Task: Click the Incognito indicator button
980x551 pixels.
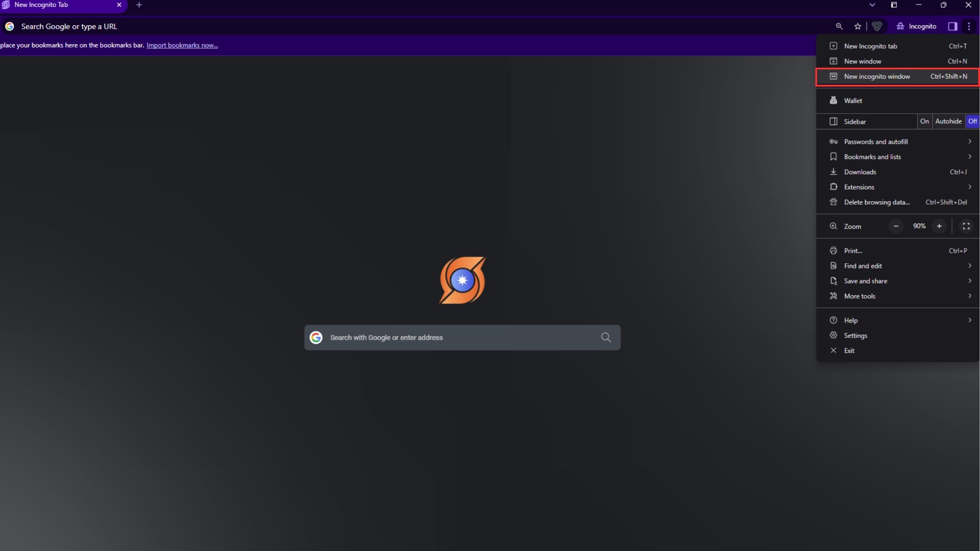Action: pyautogui.click(x=916, y=26)
